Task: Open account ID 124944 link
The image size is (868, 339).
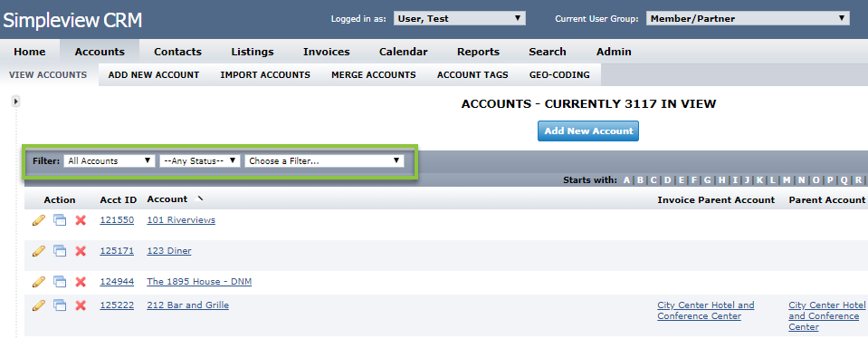Action: [117, 281]
